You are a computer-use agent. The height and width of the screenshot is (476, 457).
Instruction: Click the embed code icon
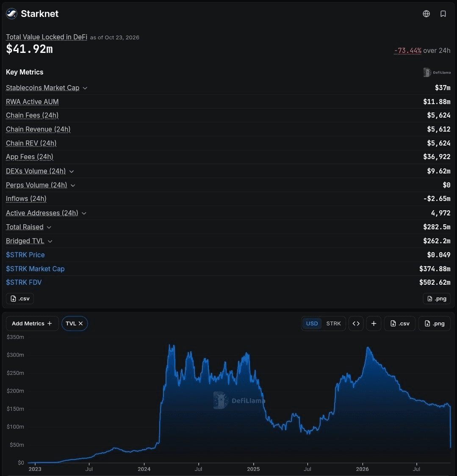point(356,324)
